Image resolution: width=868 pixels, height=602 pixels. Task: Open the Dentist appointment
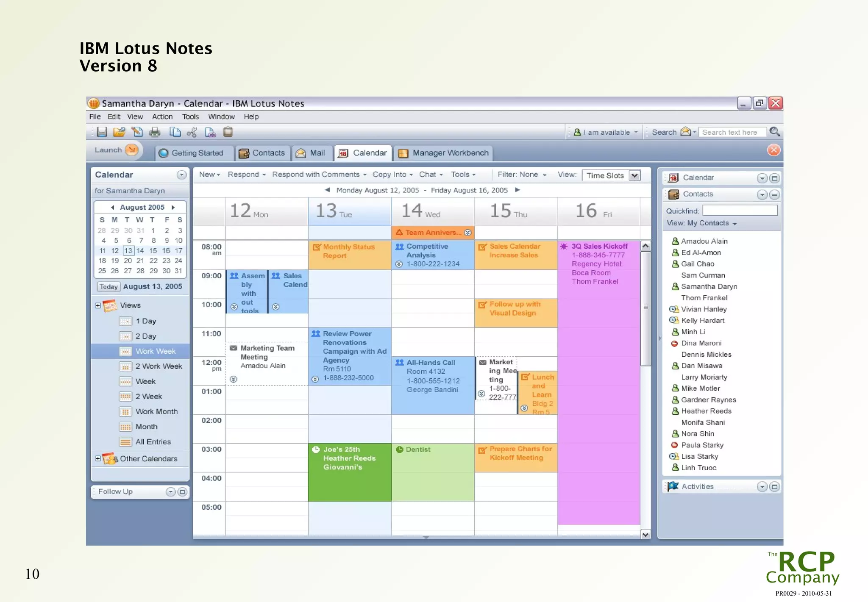433,472
